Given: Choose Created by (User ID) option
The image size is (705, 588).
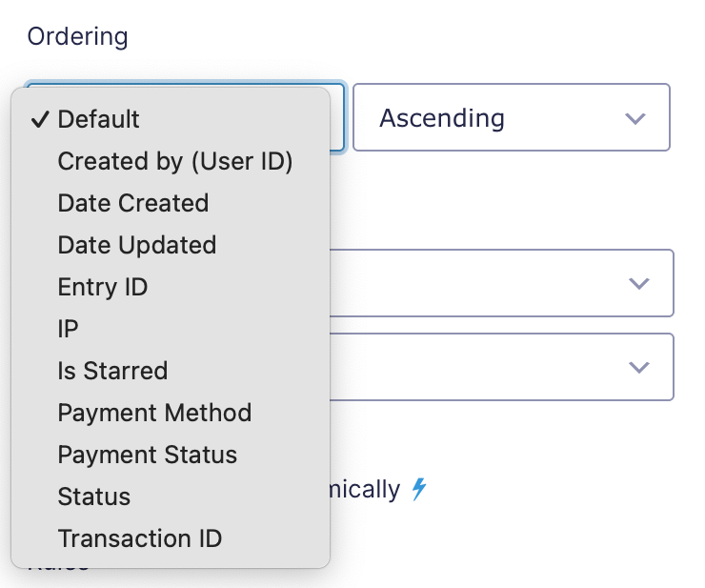Looking at the screenshot, I should click(x=171, y=161).
